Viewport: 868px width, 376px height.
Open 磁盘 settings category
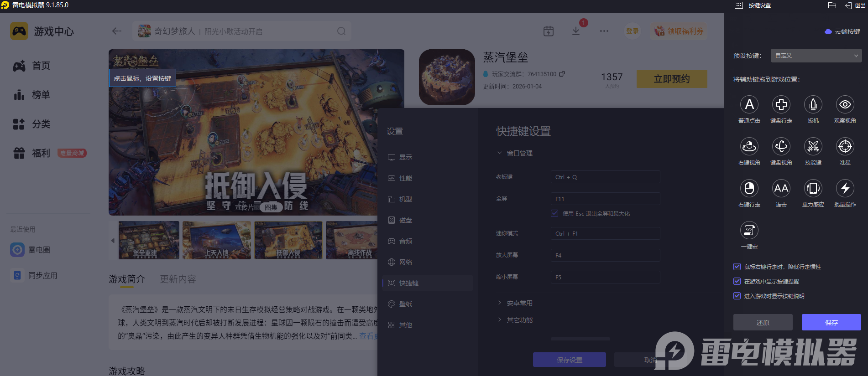[428, 220]
